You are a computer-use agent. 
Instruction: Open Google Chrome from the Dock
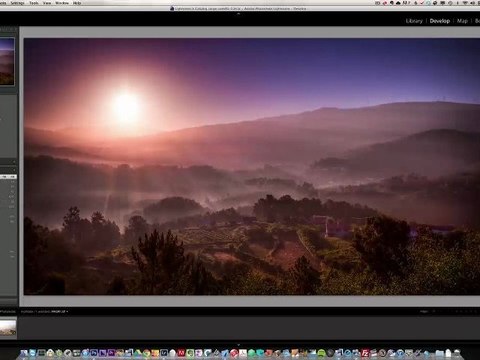(146, 354)
